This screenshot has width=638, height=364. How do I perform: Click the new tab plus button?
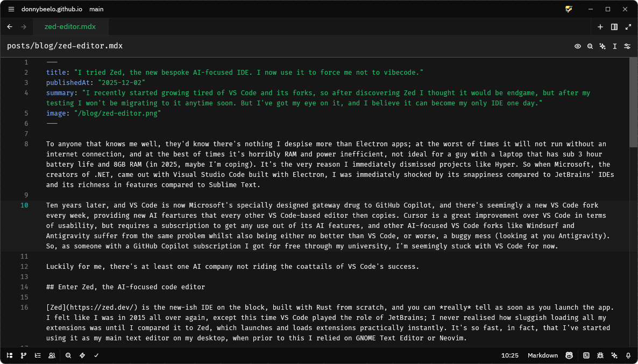click(600, 27)
